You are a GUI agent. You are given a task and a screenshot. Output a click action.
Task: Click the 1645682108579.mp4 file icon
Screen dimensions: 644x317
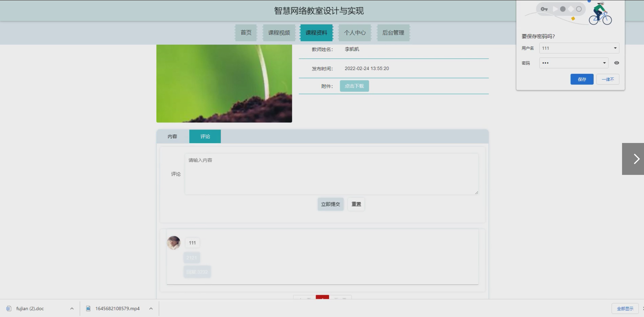pos(88,308)
